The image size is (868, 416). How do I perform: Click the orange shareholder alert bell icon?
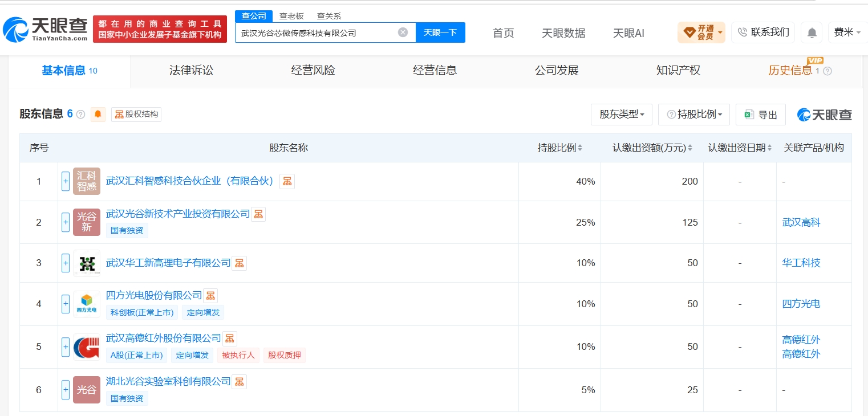pos(98,115)
